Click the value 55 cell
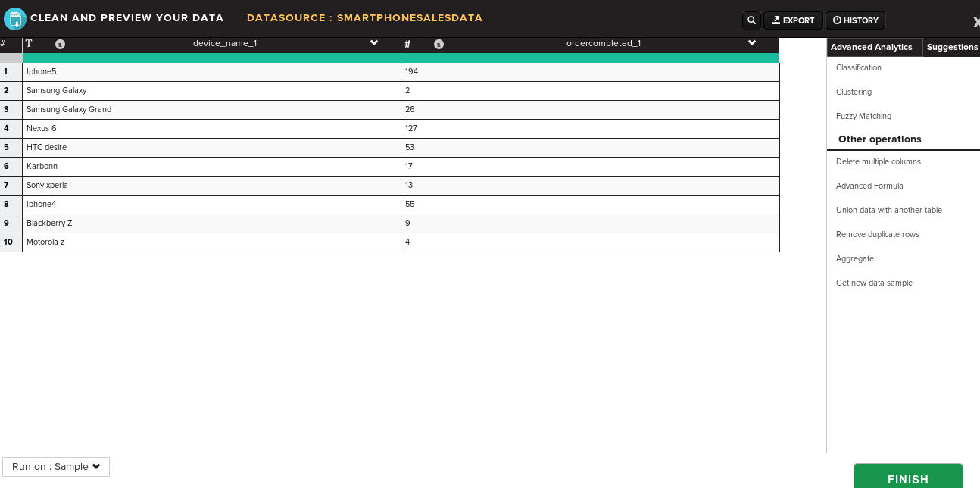980x488 pixels. 590,205
